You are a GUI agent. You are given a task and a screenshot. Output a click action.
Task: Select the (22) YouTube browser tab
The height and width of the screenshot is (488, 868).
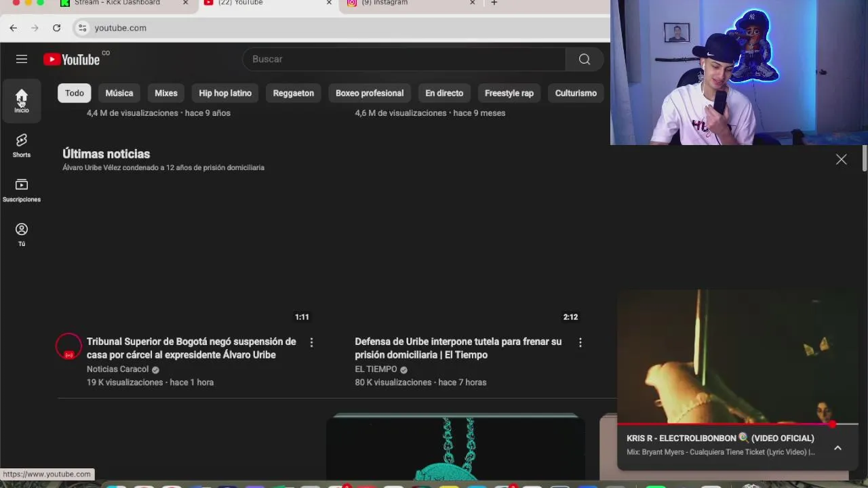tap(241, 3)
